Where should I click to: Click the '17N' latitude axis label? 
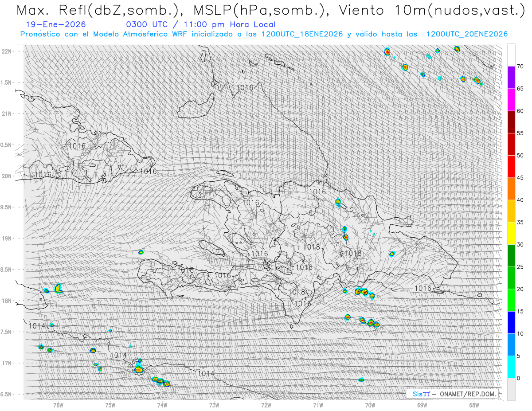(x=7, y=363)
